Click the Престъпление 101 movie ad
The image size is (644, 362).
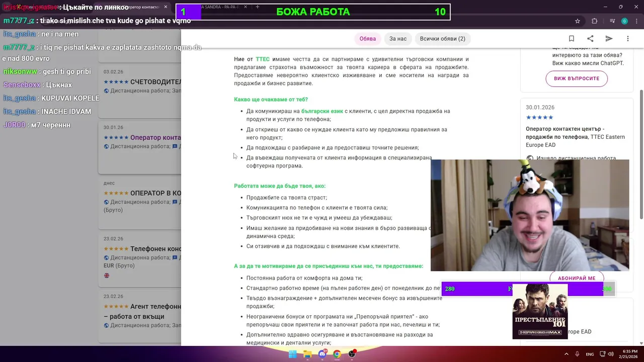coord(540,311)
